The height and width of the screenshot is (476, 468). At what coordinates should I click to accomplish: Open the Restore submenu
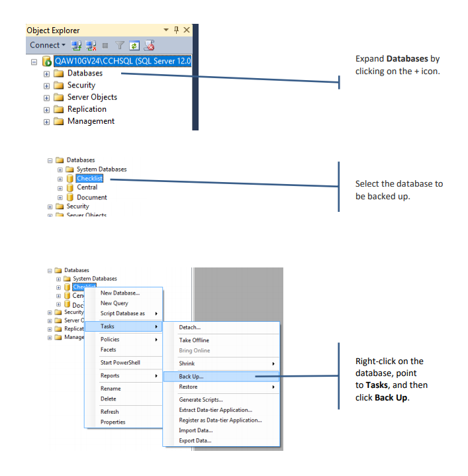221,387
